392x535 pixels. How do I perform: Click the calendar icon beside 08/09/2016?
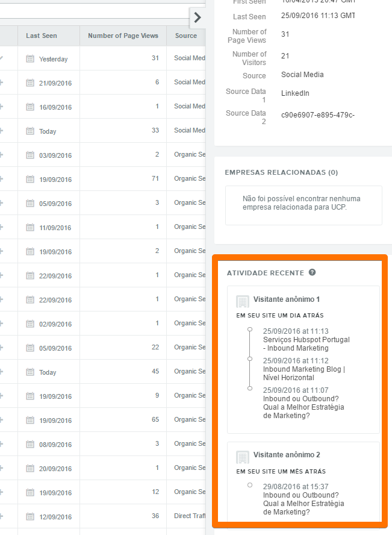(30, 445)
